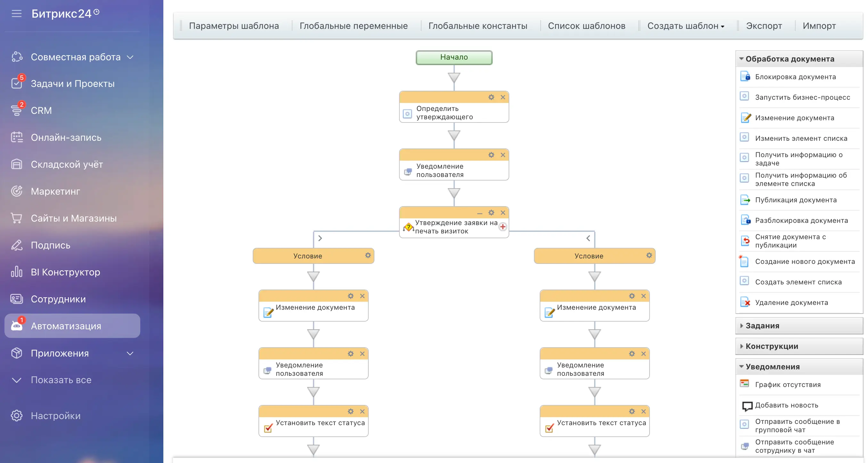Minimize the 'Утверждение заявки' approval block

479,213
